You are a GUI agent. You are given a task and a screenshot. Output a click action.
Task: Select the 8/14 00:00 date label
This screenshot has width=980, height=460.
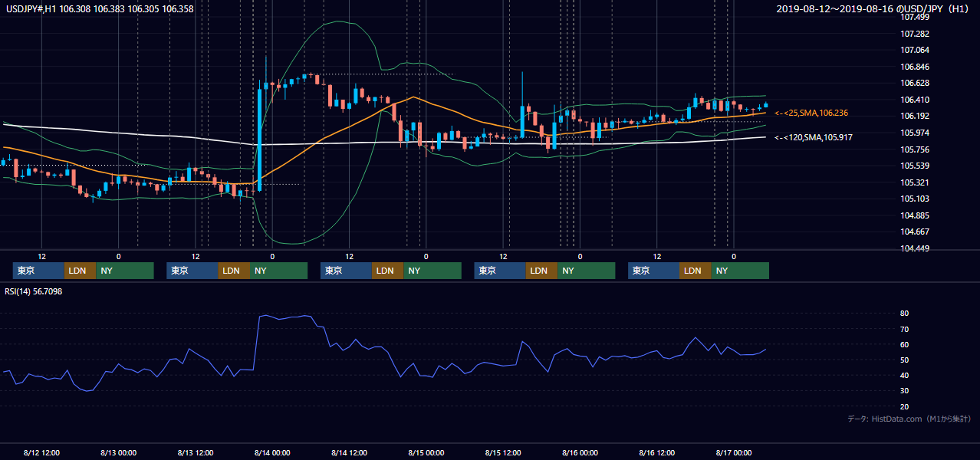[272, 452]
